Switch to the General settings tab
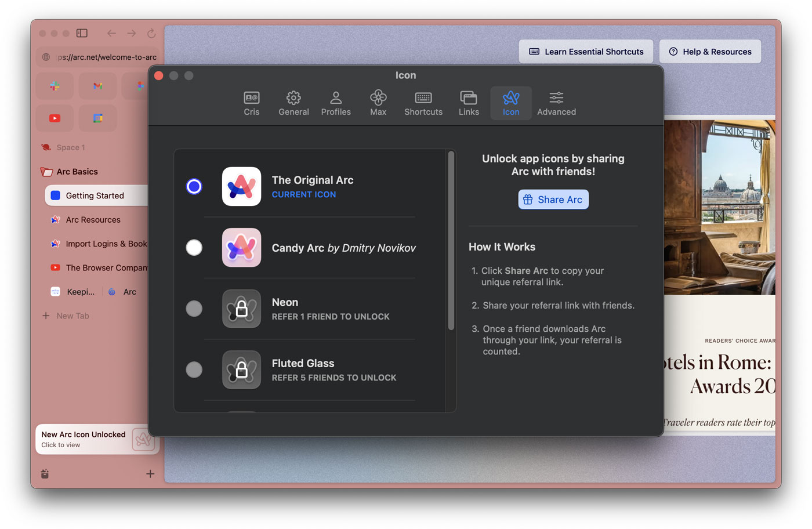This screenshot has width=812, height=529. 293,103
